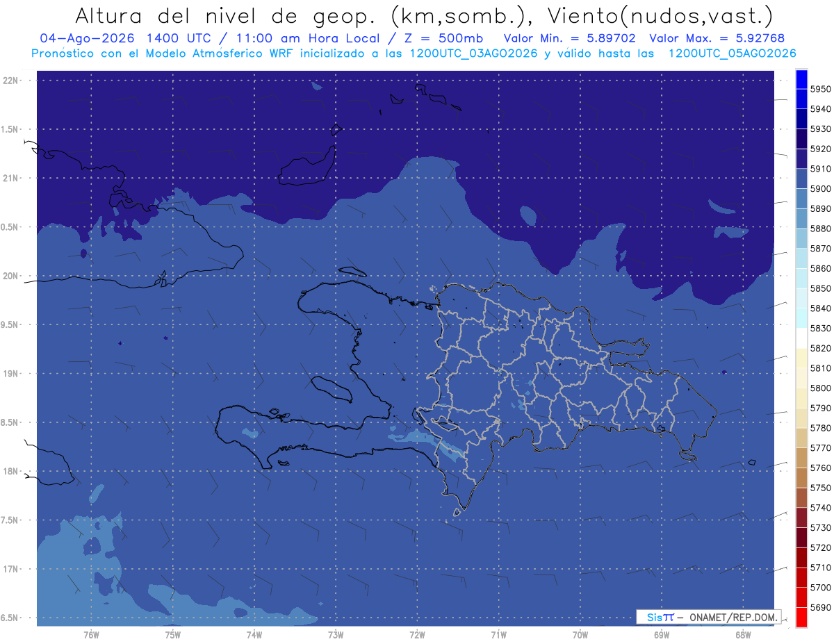Viewport: 834px width, 644px height.
Task: Click the '17N' latitude label
Action: pos(12,569)
